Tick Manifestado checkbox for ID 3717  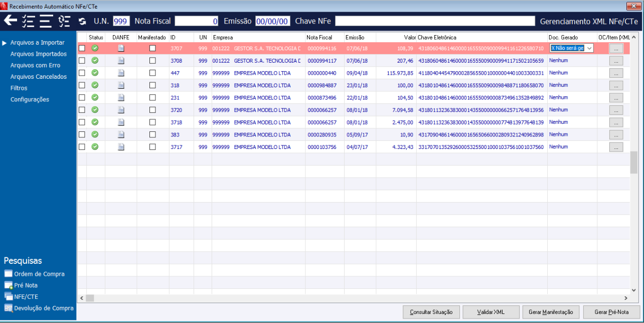point(152,147)
